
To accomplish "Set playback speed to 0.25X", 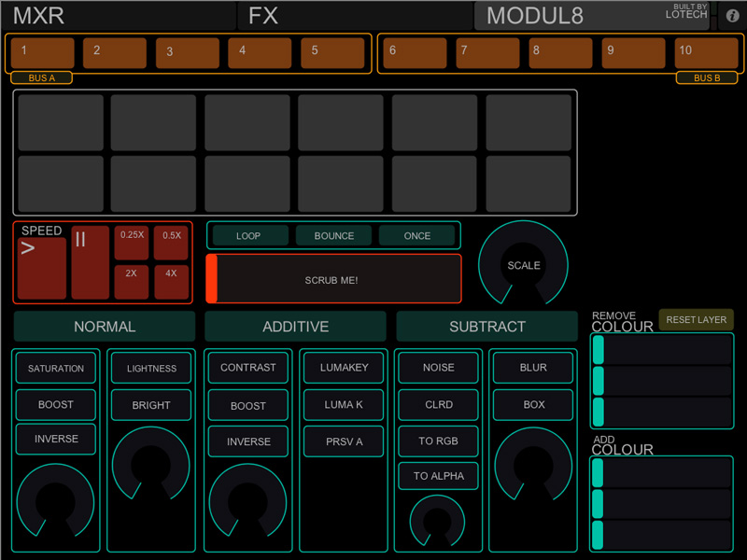I will [x=132, y=243].
